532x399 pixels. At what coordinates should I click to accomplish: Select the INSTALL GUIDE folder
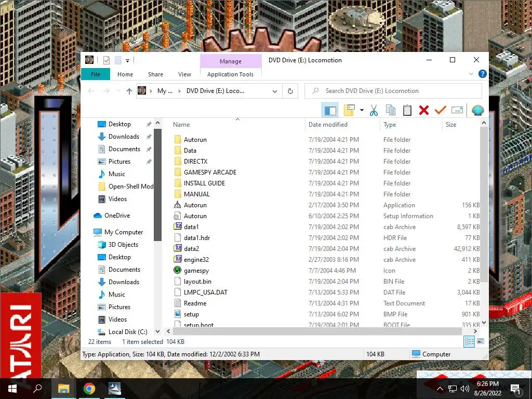click(204, 183)
